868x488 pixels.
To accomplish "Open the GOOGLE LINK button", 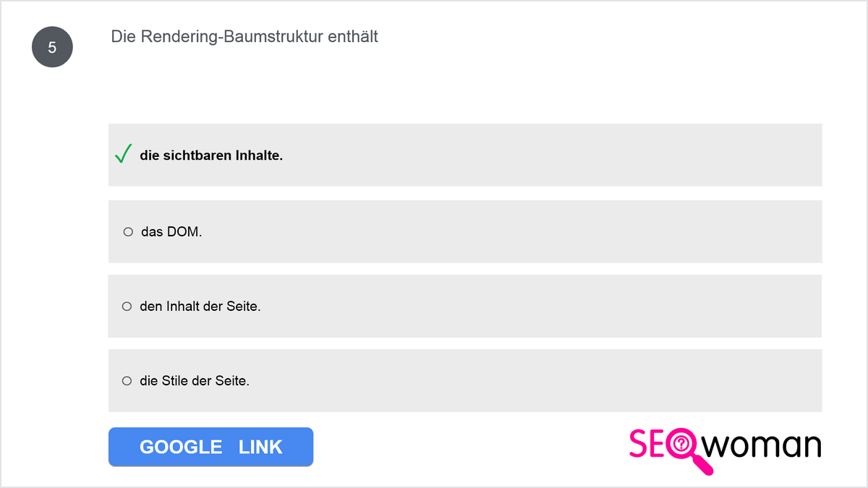I will click(x=210, y=447).
